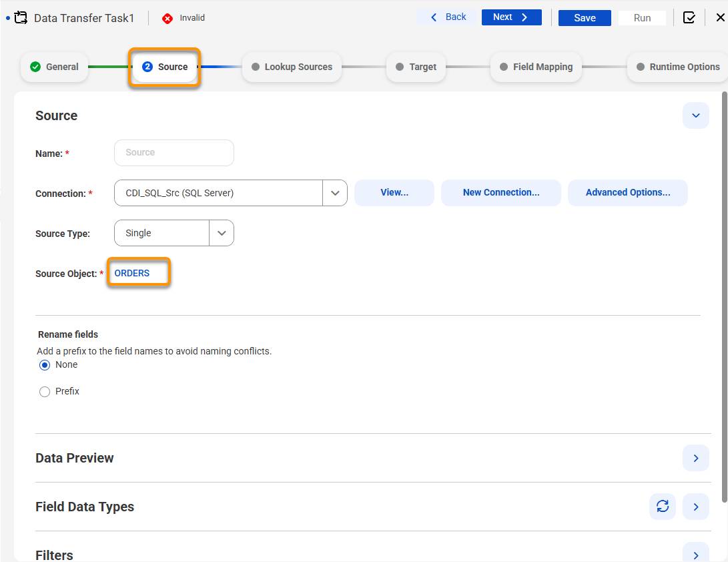
Task: Click View connection button
Action: point(394,192)
